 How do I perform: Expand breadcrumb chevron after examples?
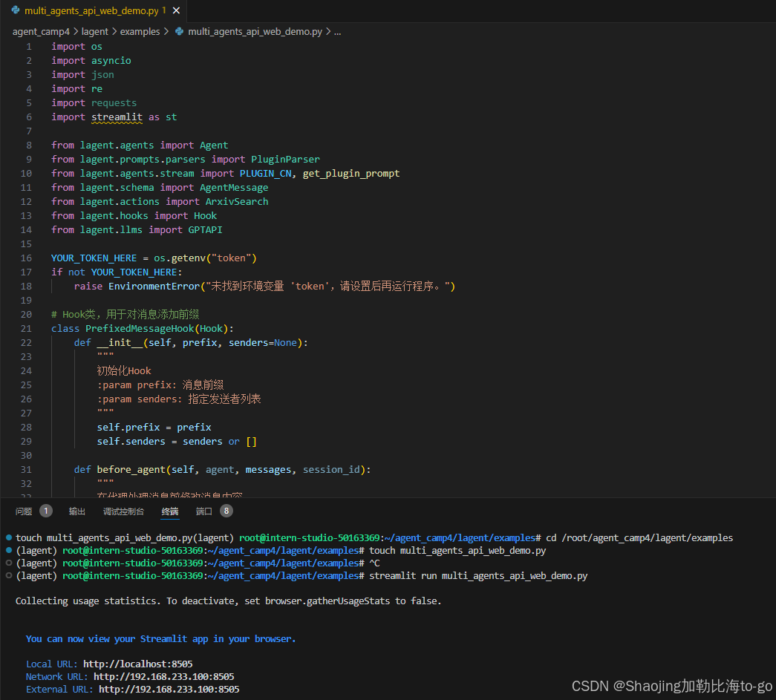tap(166, 32)
